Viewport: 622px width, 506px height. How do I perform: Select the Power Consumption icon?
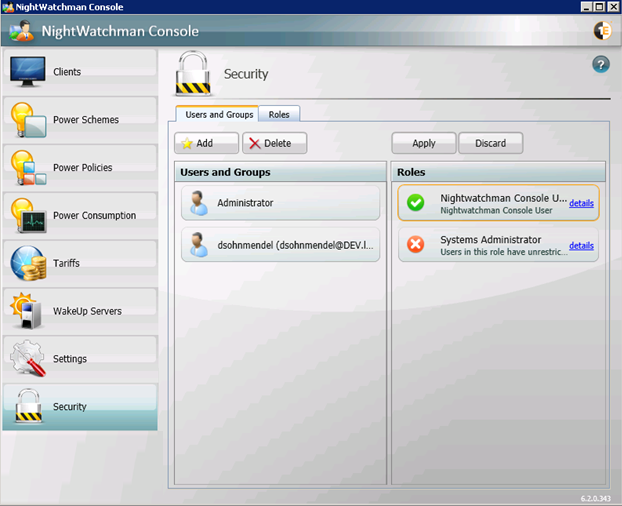(28, 215)
